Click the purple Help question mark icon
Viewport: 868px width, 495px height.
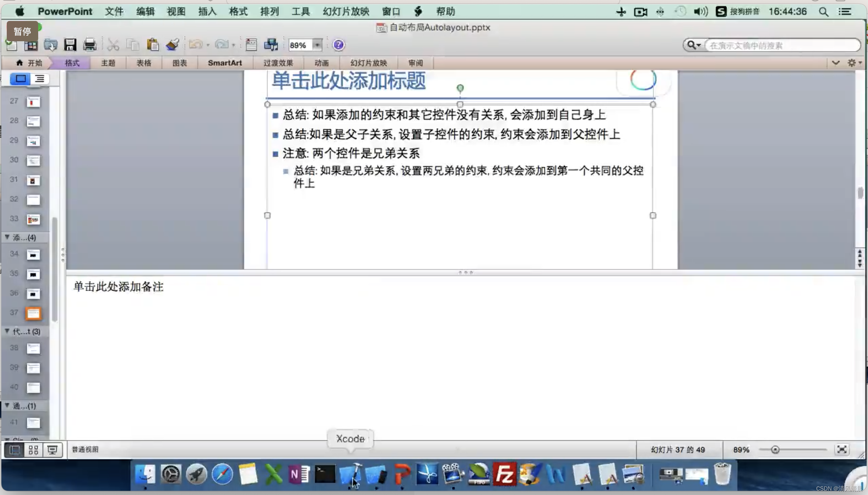point(338,45)
